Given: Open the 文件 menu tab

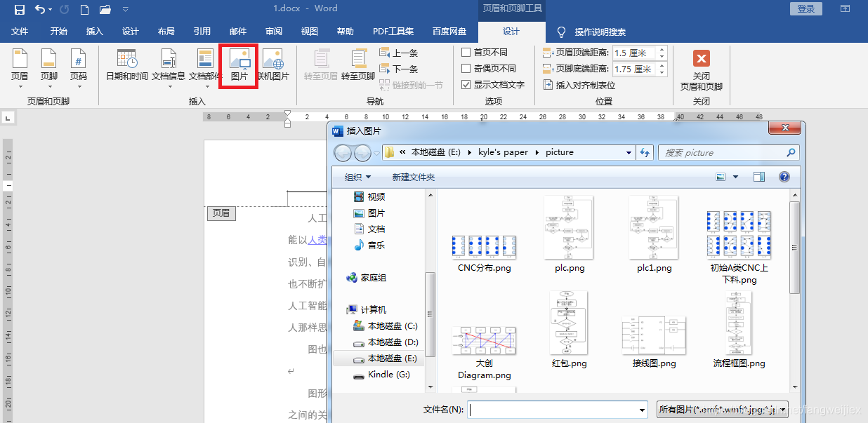Looking at the screenshot, I should coord(20,32).
